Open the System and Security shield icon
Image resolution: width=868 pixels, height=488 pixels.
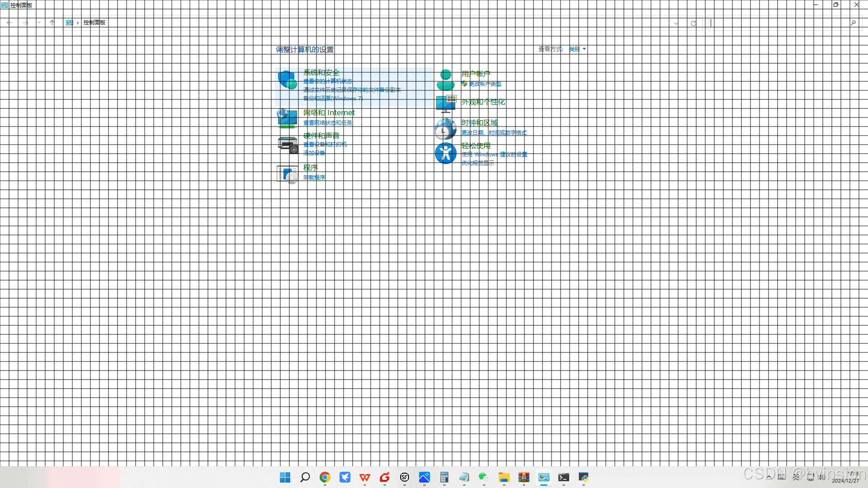pyautogui.click(x=287, y=80)
